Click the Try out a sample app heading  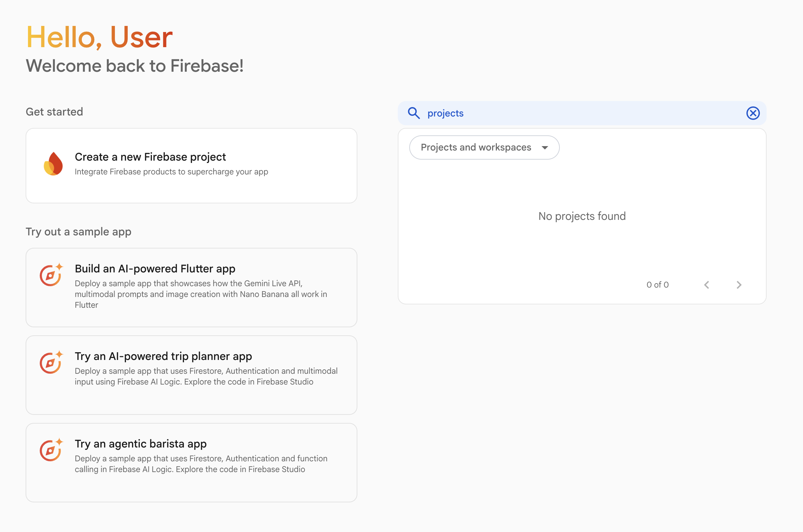pos(78,232)
